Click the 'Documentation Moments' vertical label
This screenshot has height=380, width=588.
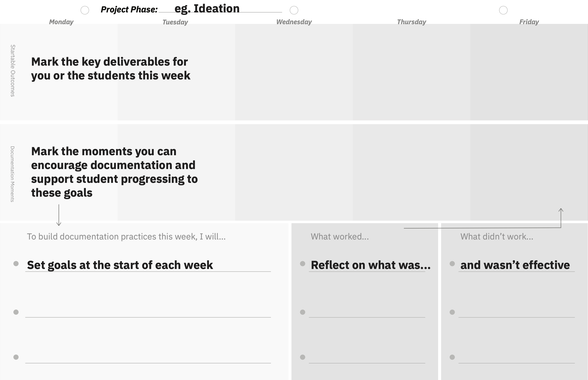tap(12, 174)
